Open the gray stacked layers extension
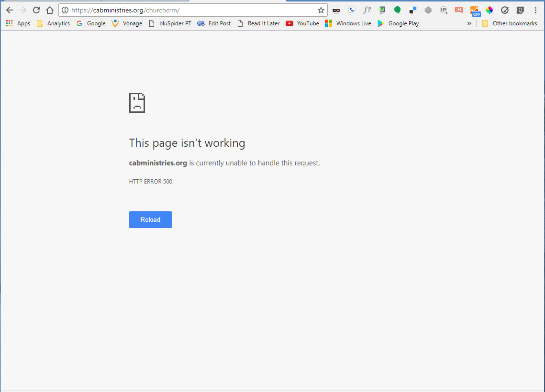 [428, 10]
